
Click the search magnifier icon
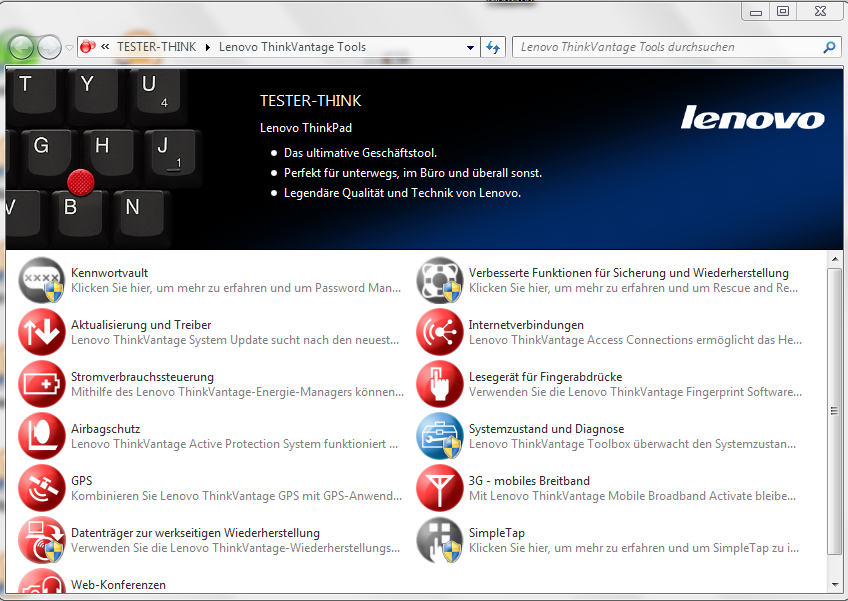click(x=829, y=48)
